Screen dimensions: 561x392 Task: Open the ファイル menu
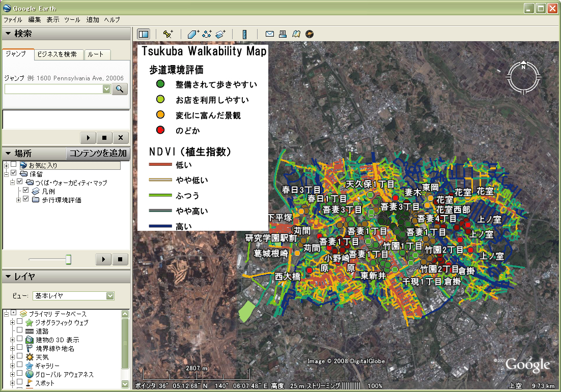tap(13, 20)
